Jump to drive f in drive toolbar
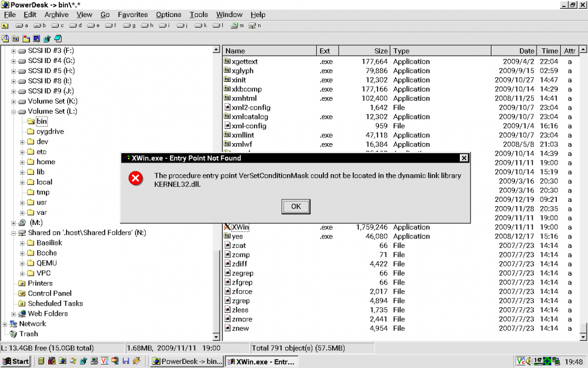The width and height of the screenshot is (588, 368). tap(110, 26)
